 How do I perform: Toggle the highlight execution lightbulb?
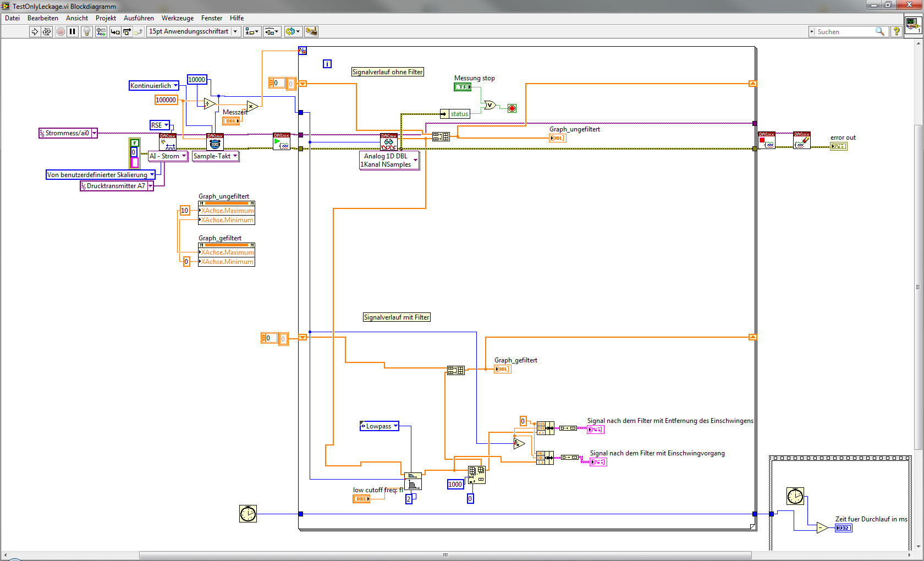[86, 32]
